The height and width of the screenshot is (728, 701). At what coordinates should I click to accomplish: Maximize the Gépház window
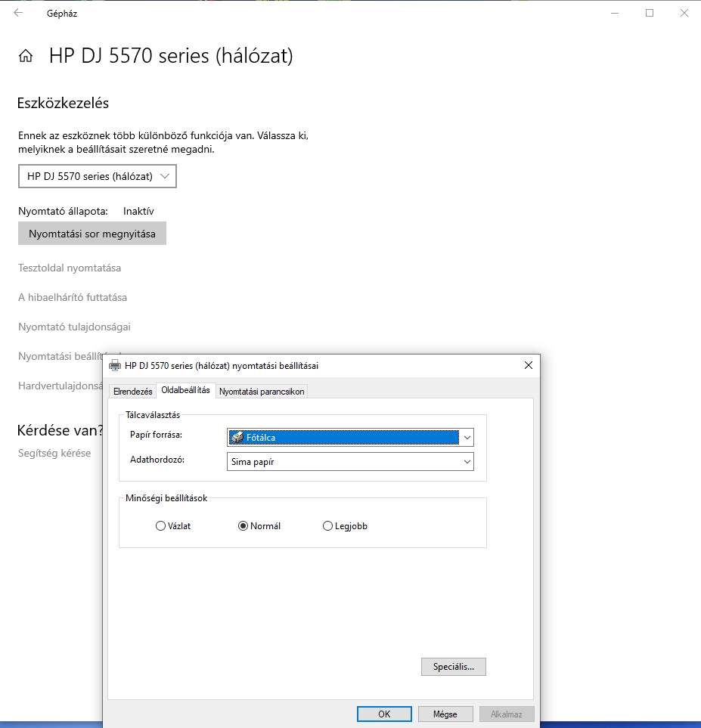click(x=650, y=13)
